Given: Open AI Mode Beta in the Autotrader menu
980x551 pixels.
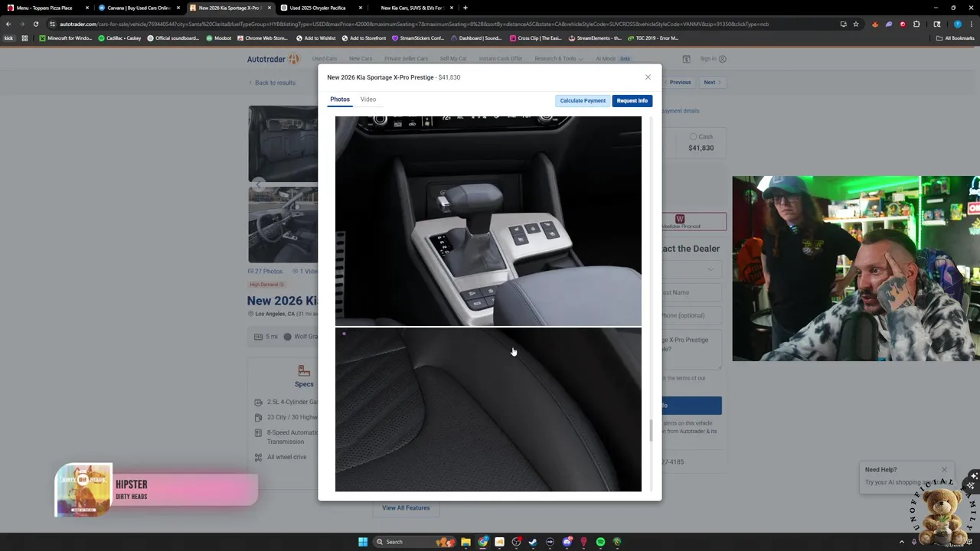Looking at the screenshot, I should (x=613, y=59).
